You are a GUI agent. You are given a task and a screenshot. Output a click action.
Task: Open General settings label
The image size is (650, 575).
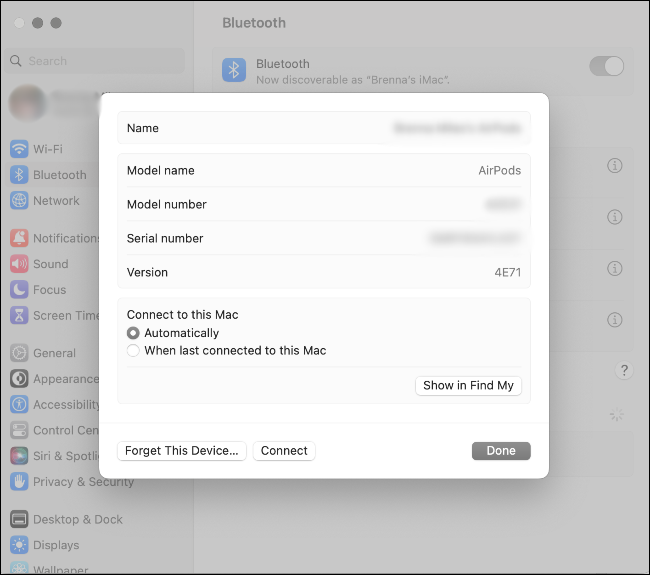55,353
